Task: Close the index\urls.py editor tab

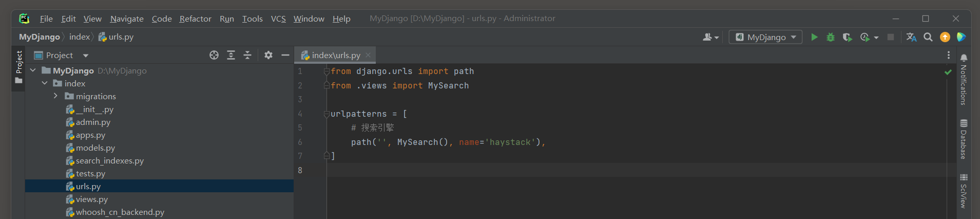Action: pos(368,55)
